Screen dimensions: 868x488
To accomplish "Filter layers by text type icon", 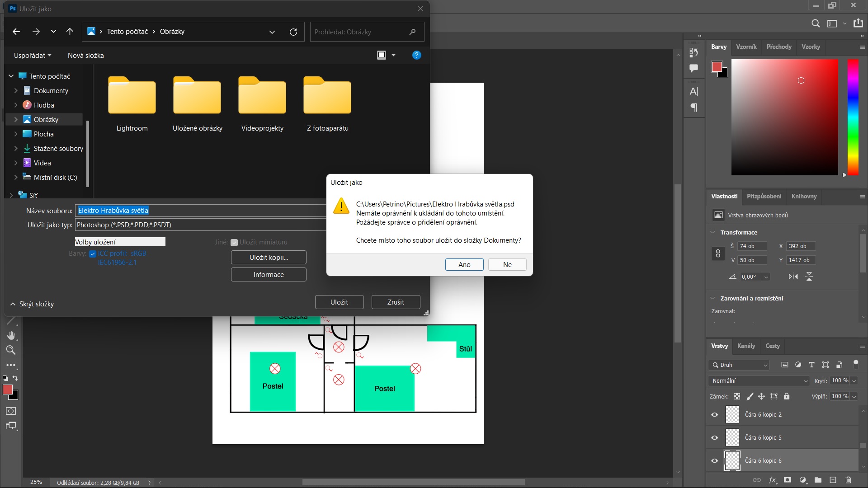I will [x=811, y=365].
